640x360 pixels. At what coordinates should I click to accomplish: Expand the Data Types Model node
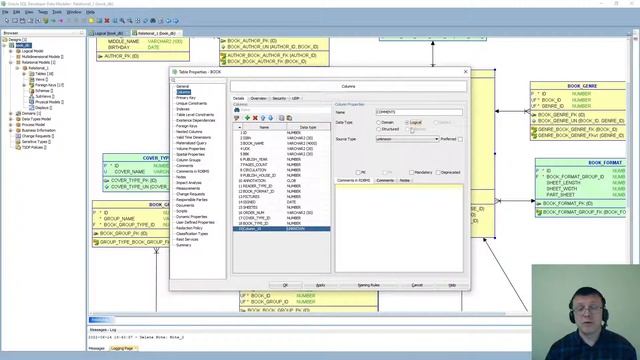click(x=11, y=119)
